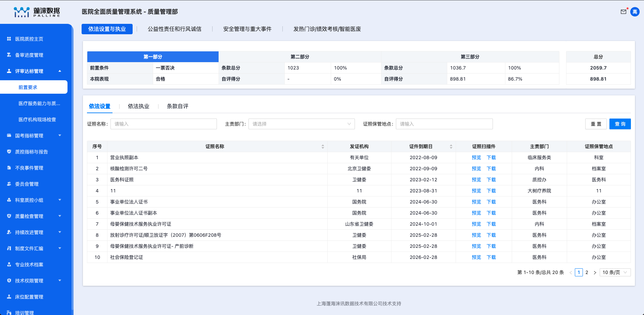This screenshot has height=315, width=644.
Task: Expand the 技术权限管理 menu arrow
Action: click(x=60, y=280)
